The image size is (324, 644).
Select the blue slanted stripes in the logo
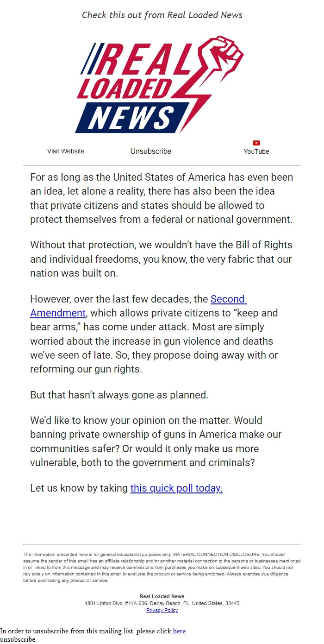91,58
